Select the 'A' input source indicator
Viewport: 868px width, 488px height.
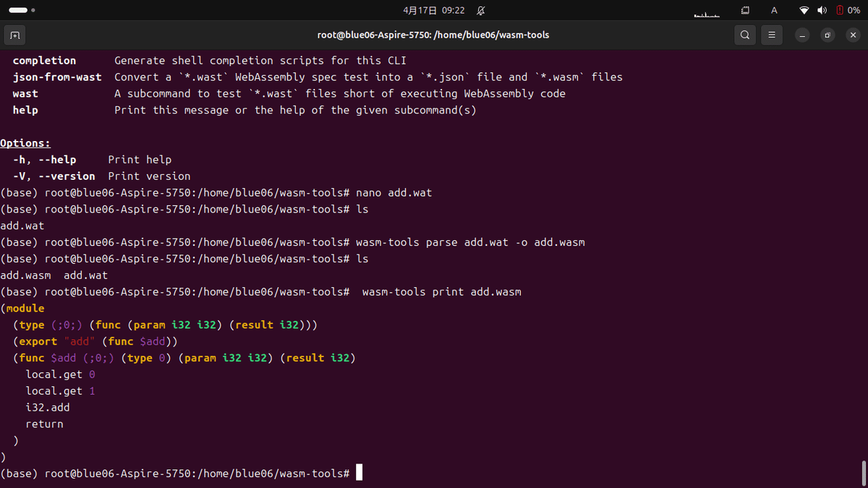pos(773,10)
